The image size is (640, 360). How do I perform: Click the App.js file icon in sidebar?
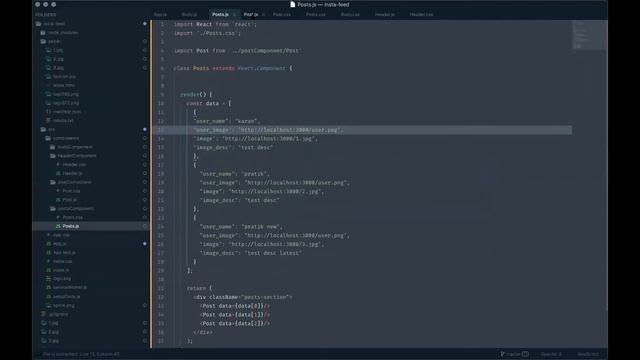[x=49, y=244]
